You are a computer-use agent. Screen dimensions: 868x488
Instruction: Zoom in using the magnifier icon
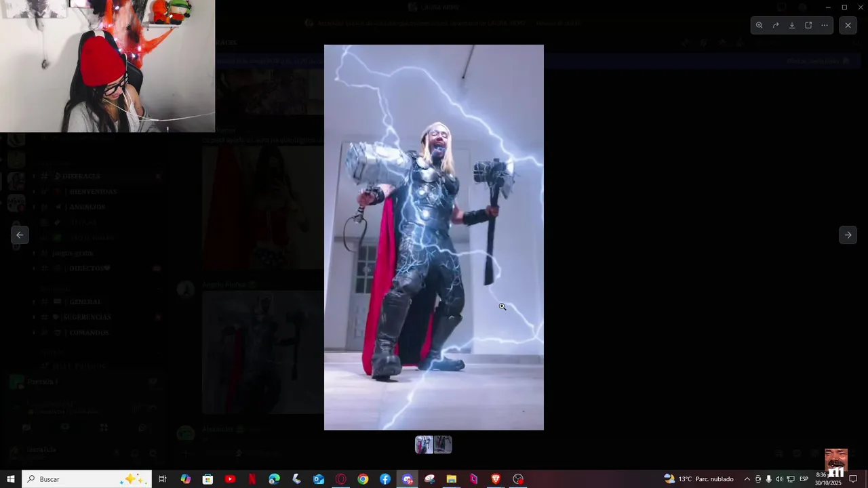click(759, 25)
